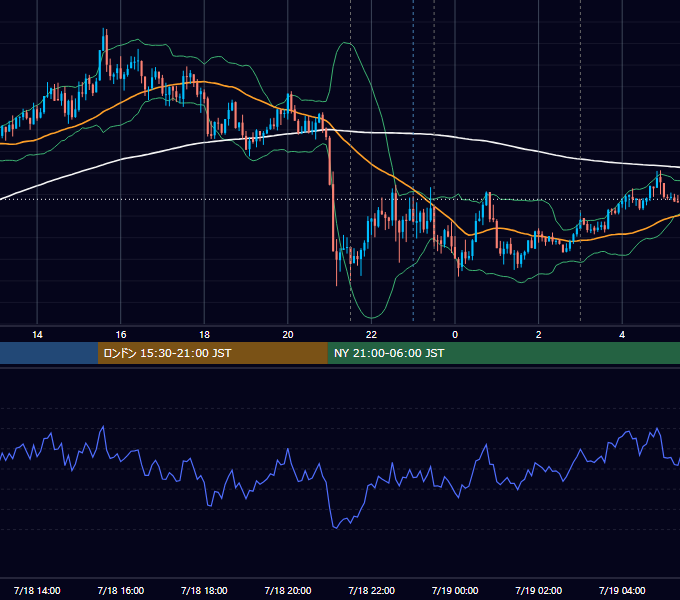Click the 7/18 18:00 time label

(204, 590)
